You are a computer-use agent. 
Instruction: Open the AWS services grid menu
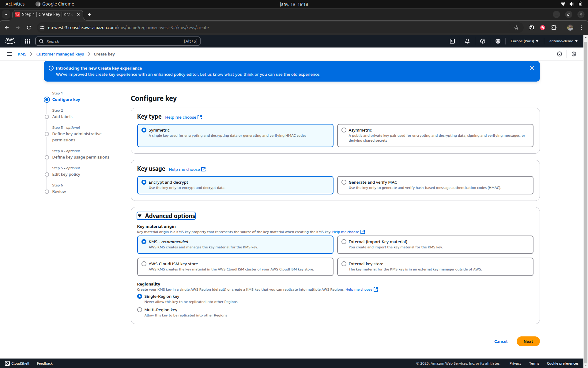click(x=28, y=41)
